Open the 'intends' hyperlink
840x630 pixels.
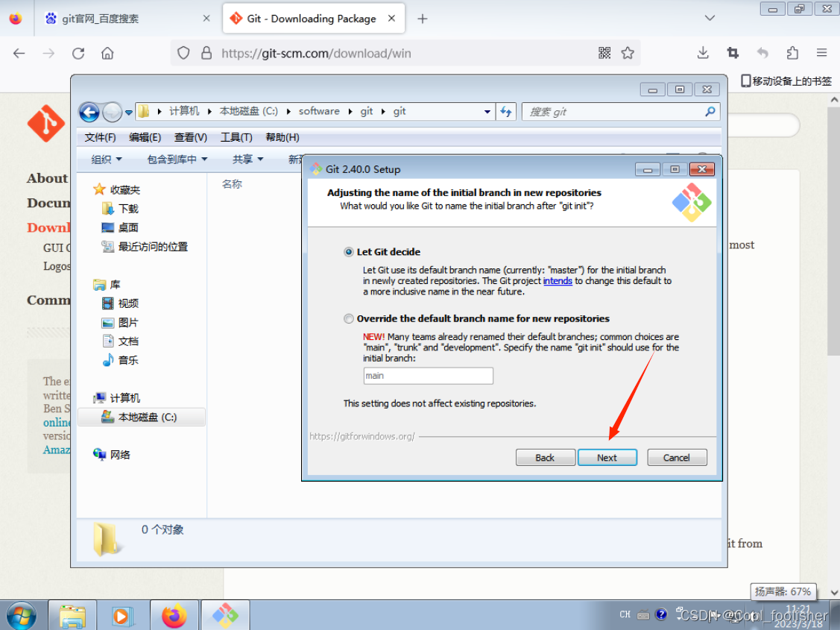pyautogui.click(x=558, y=281)
